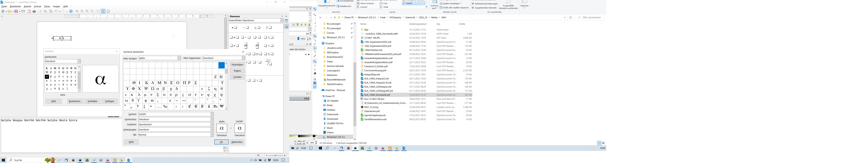Select the plus-minus operator in Elemente panel
The width and height of the screenshot is (868, 163).
point(257,28)
